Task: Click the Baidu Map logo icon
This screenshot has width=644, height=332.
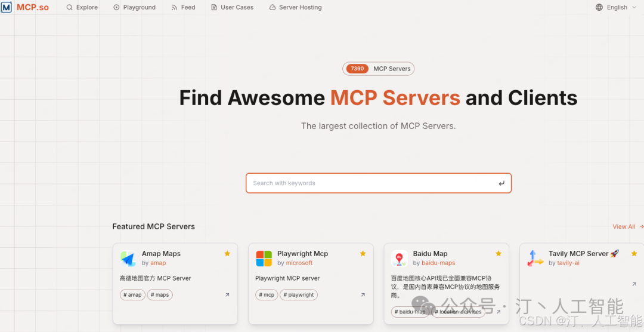Action: pyautogui.click(x=399, y=259)
